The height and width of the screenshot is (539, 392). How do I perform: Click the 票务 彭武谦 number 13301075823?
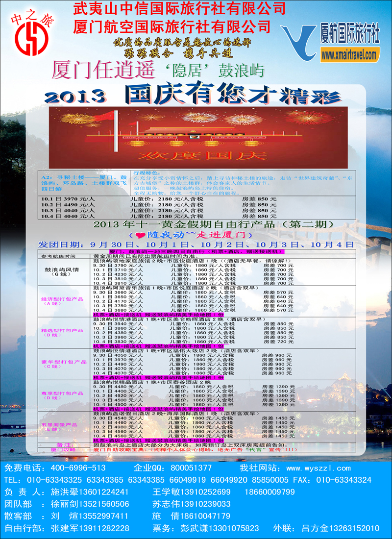tap(234, 528)
